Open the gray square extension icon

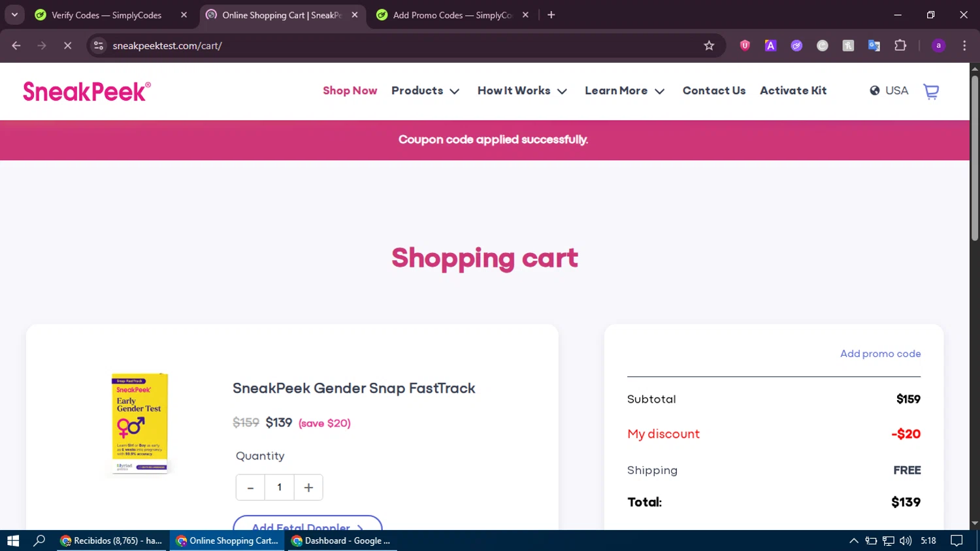pos(848,46)
